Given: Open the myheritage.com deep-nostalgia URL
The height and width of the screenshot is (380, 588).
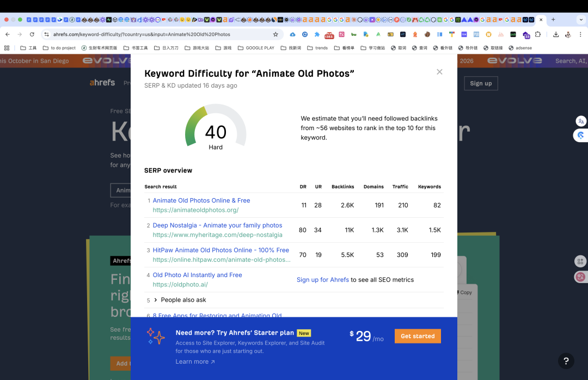Looking at the screenshot, I should tap(217, 235).
